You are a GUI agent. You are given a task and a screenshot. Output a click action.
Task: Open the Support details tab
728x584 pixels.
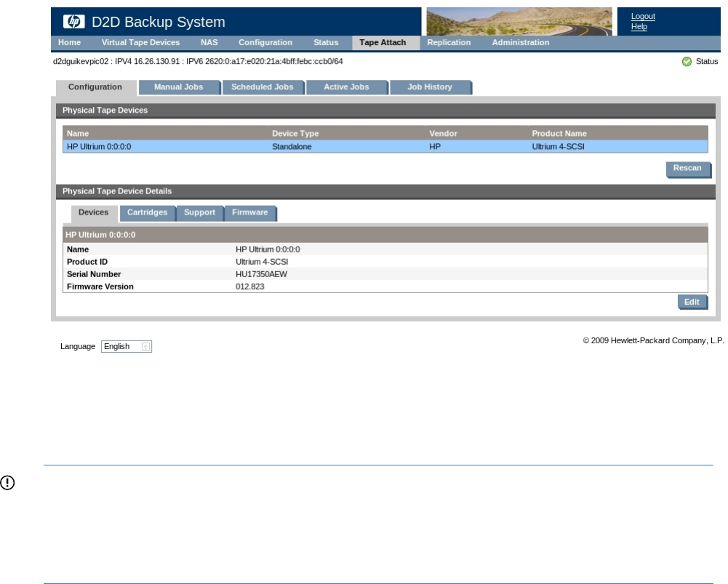click(200, 212)
